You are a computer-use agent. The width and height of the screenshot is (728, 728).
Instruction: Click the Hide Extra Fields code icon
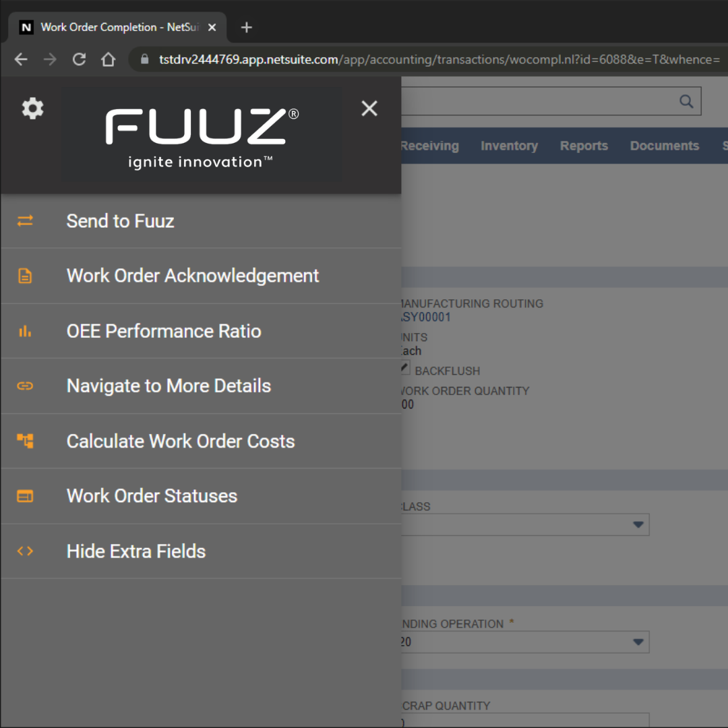(x=25, y=551)
